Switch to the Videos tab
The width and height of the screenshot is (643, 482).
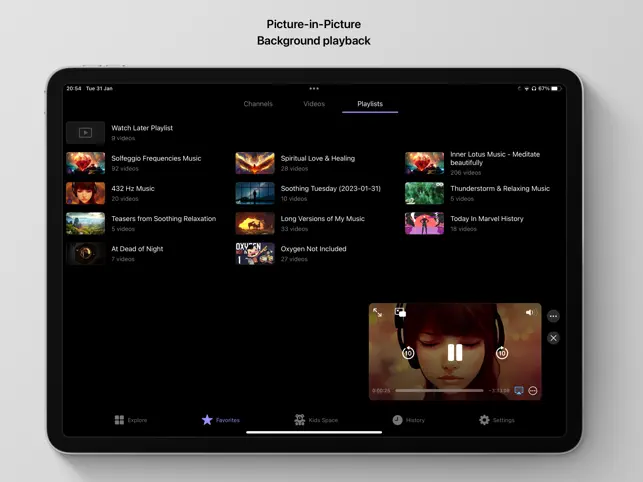point(314,104)
